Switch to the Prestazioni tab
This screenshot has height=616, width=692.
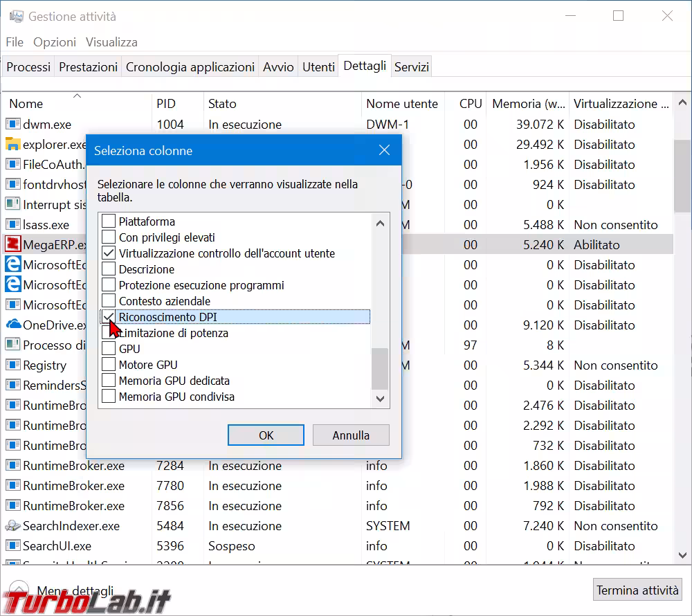click(88, 67)
